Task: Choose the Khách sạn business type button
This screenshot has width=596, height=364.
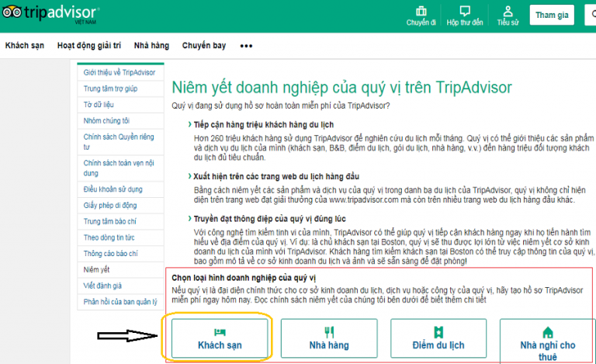Action: point(220,338)
